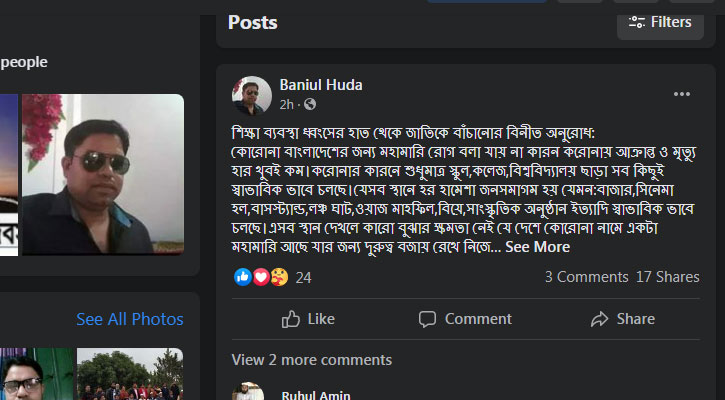Open the three-dot post options menu
The image size is (725, 400).
[682, 95]
